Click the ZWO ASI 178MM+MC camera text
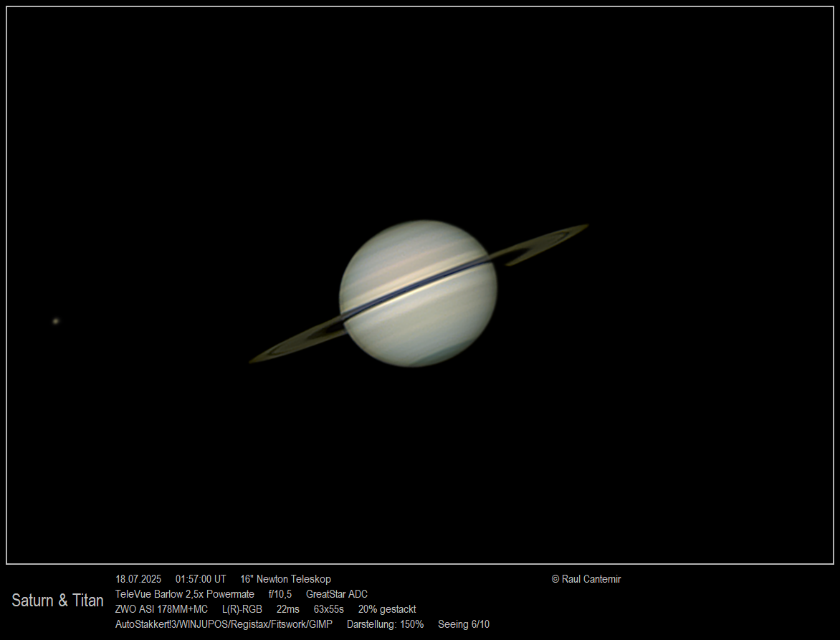The width and height of the screenshot is (840, 640). point(161,609)
